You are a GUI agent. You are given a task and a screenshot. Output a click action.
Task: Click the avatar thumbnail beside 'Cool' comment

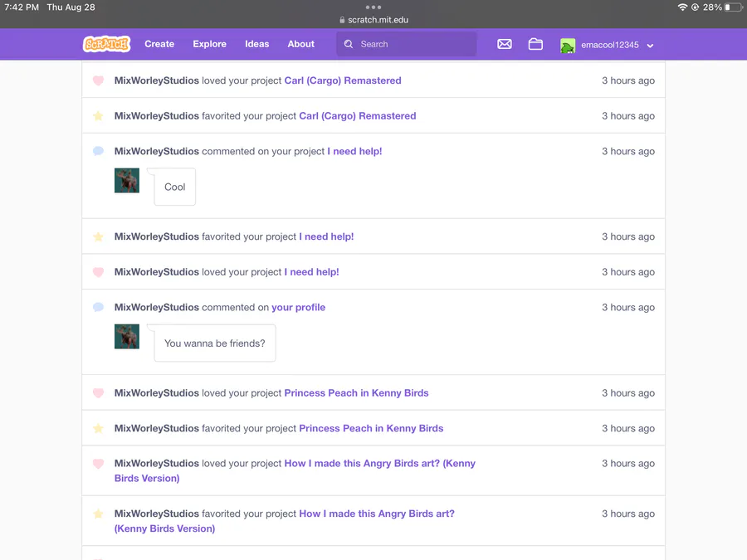click(x=127, y=181)
